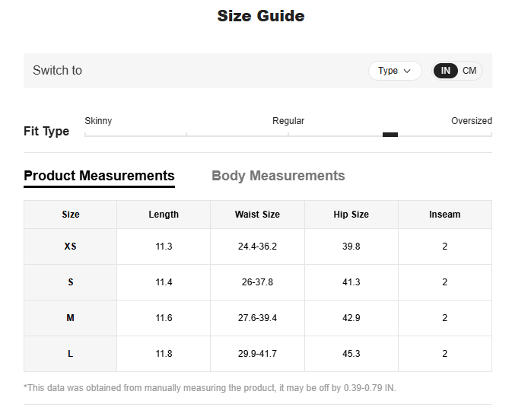This screenshot has height=420, width=512.
Task: Click the Length column header
Action: 164,215
